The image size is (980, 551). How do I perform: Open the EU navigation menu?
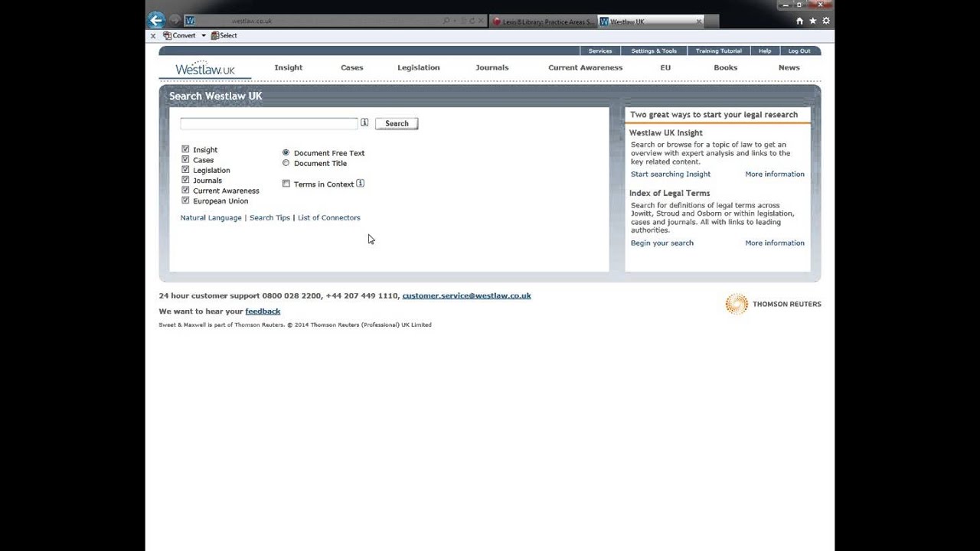(x=665, y=67)
